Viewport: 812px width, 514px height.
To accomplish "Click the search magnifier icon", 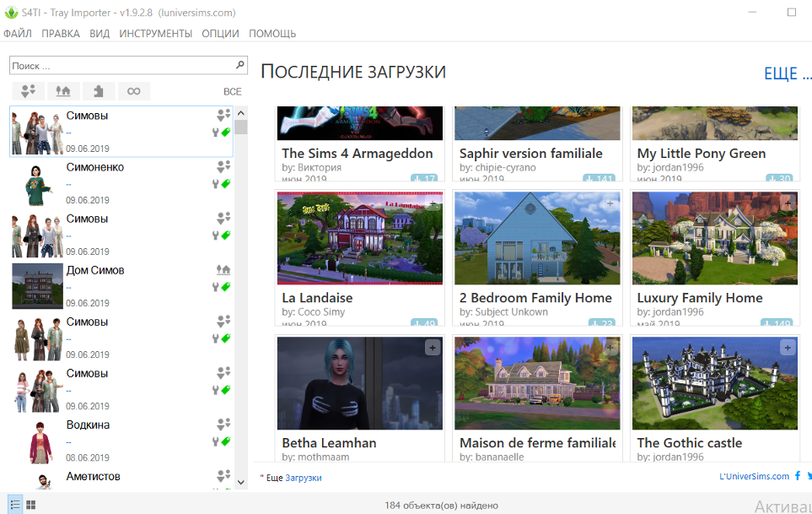I will (x=239, y=65).
